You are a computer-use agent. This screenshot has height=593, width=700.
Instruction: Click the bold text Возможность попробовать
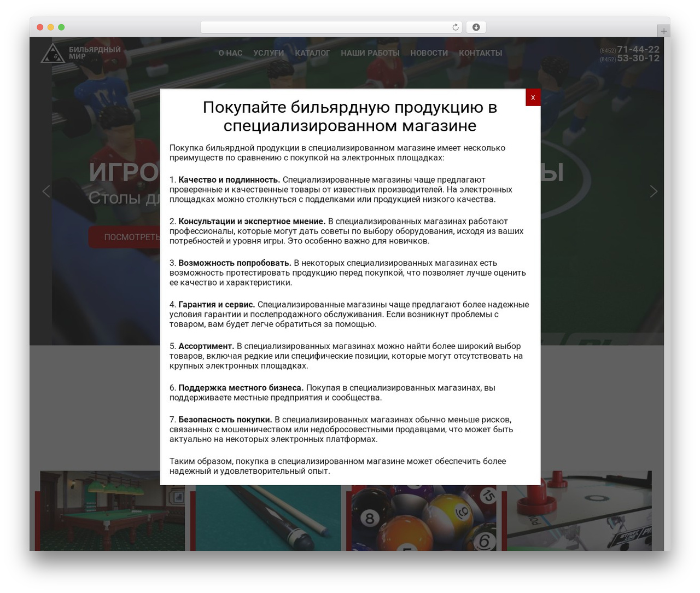[235, 263]
